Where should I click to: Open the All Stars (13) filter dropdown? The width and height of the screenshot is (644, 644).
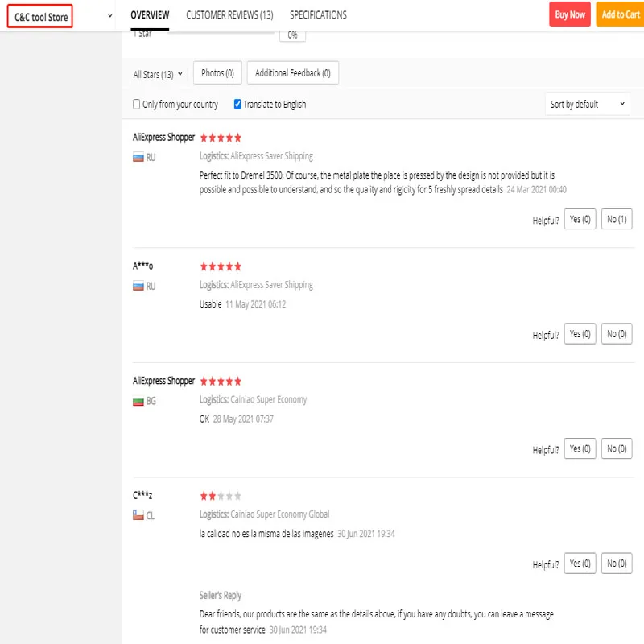pos(158,74)
